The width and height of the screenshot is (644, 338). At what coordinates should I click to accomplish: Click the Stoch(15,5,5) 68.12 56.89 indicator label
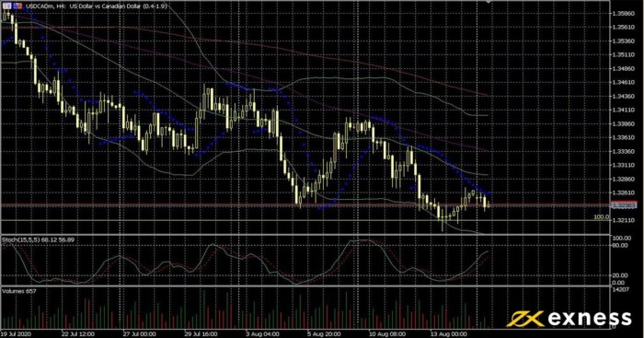(39, 239)
